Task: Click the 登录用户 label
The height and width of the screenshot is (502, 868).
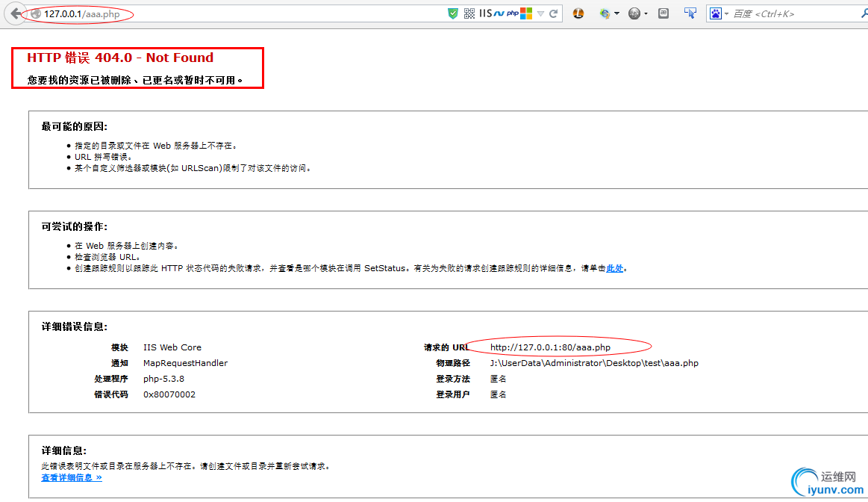Action: pos(453,394)
